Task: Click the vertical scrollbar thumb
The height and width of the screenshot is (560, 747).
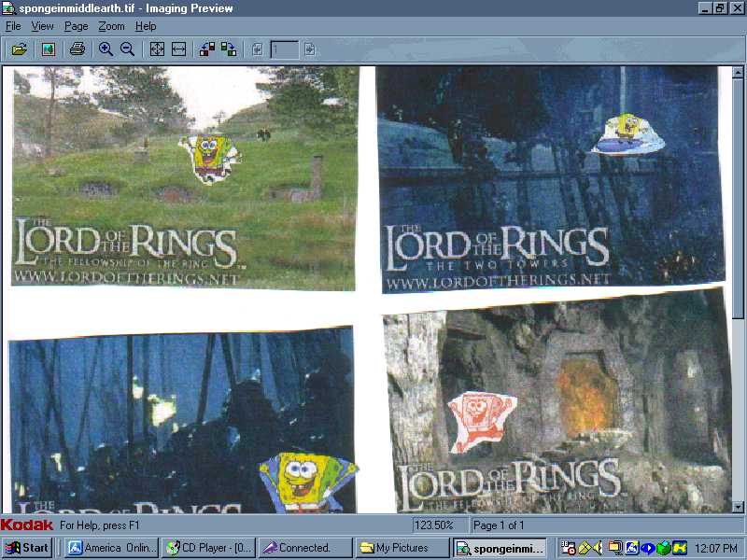Action: coord(738,199)
